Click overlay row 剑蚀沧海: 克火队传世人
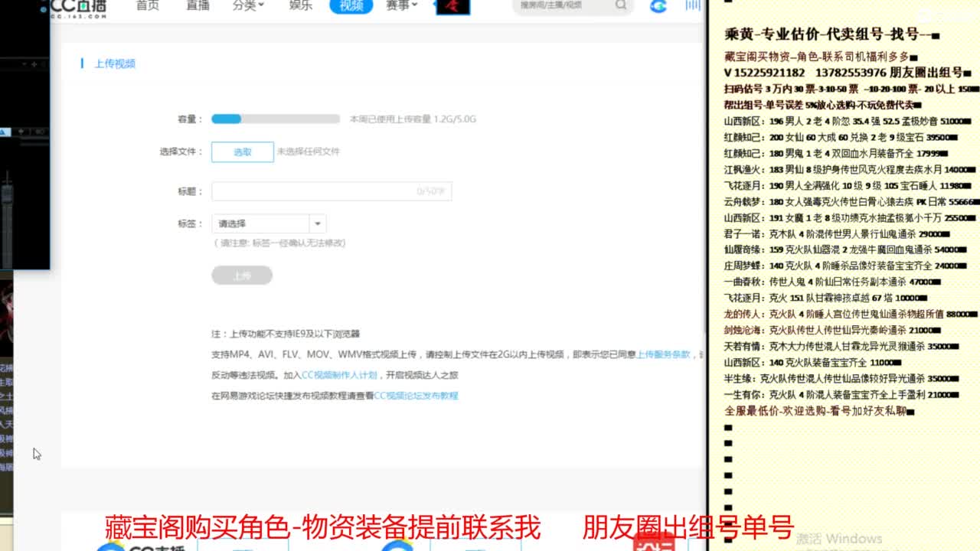 tap(832, 330)
